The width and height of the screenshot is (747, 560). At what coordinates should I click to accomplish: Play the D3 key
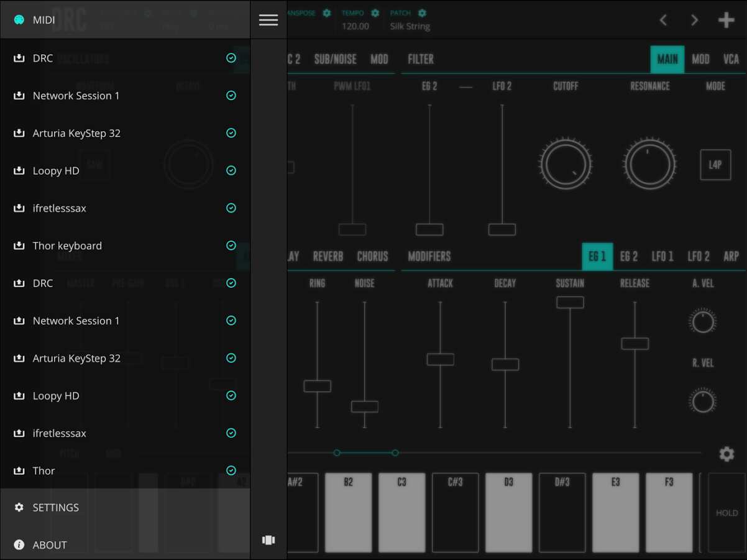coord(508,513)
